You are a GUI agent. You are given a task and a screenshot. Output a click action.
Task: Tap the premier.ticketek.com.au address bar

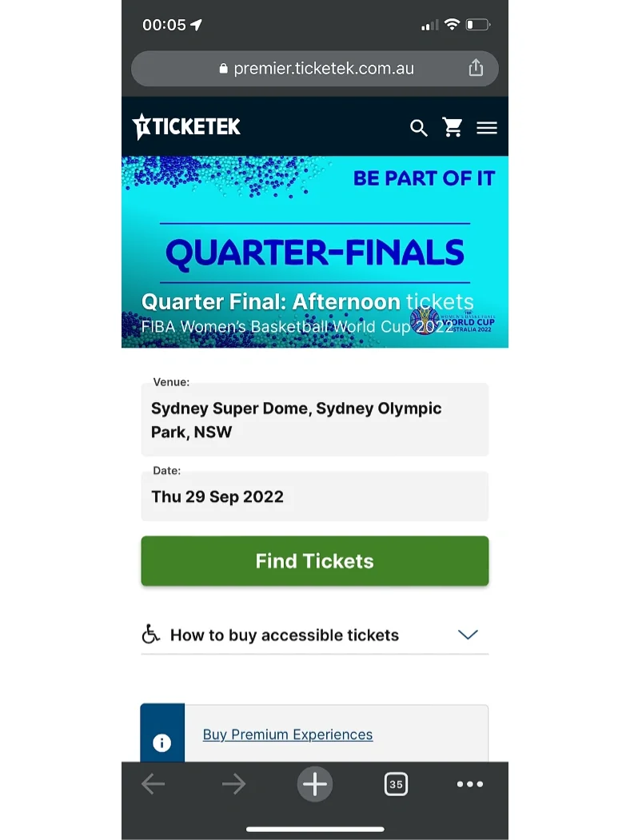[x=316, y=69]
